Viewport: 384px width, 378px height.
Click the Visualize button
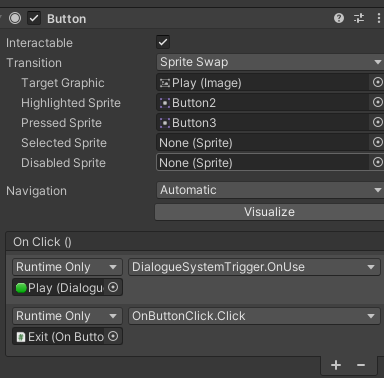click(x=269, y=212)
